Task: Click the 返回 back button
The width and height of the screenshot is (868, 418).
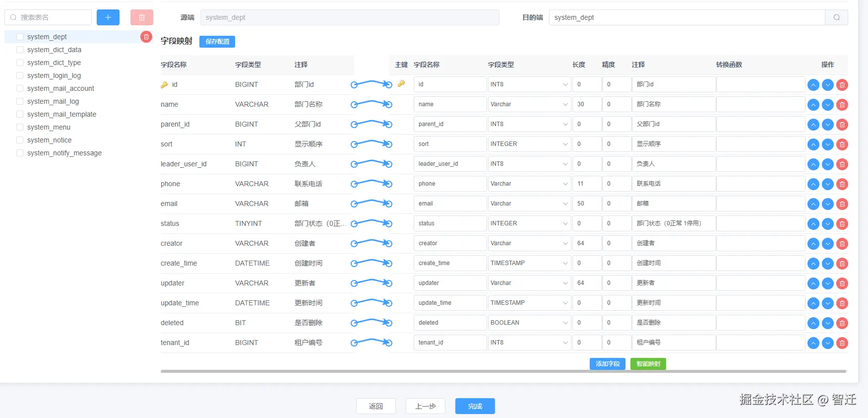Action: [x=376, y=406]
